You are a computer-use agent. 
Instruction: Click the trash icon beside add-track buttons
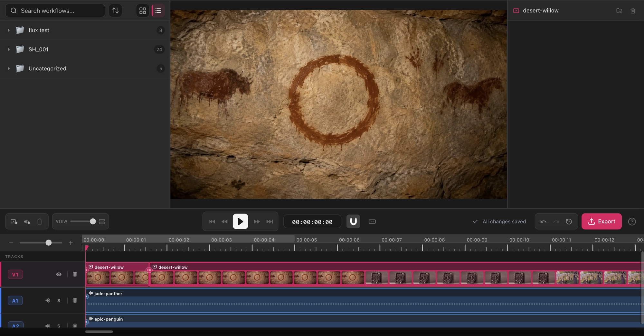click(x=40, y=222)
